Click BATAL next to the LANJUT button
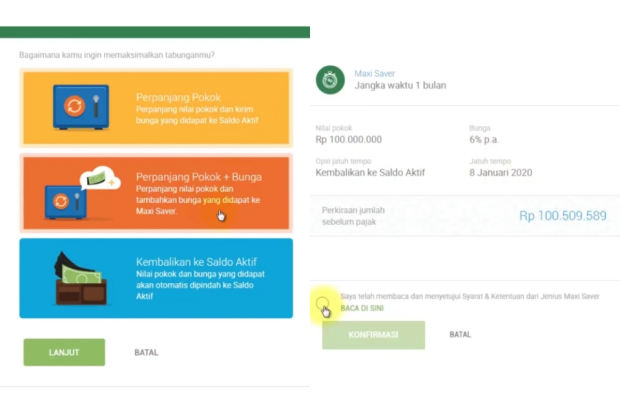This screenshot has width=620, height=413. point(146,352)
